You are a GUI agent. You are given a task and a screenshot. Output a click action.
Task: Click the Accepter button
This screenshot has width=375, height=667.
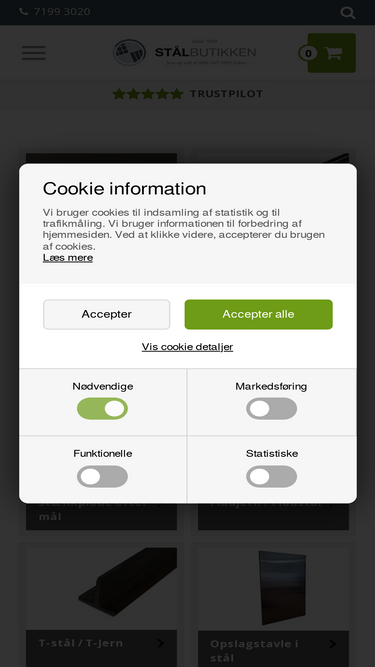click(x=107, y=314)
